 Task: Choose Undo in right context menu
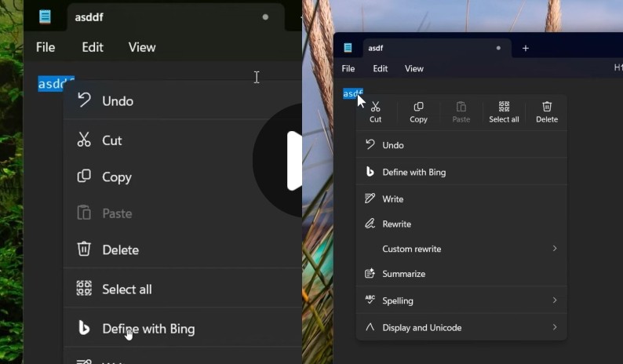tap(461, 145)
